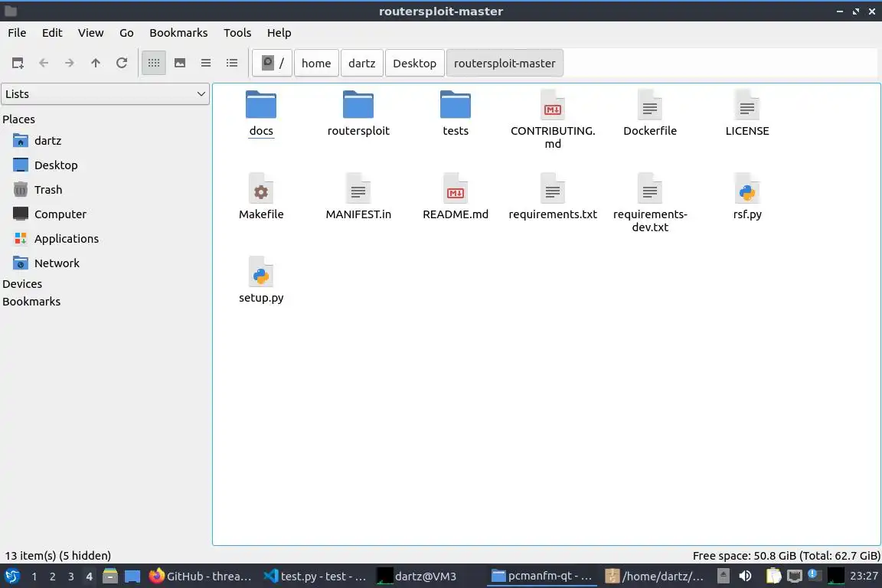
Task: Switch to workspace 4 in taskbar
Action: tap(89, 577)
